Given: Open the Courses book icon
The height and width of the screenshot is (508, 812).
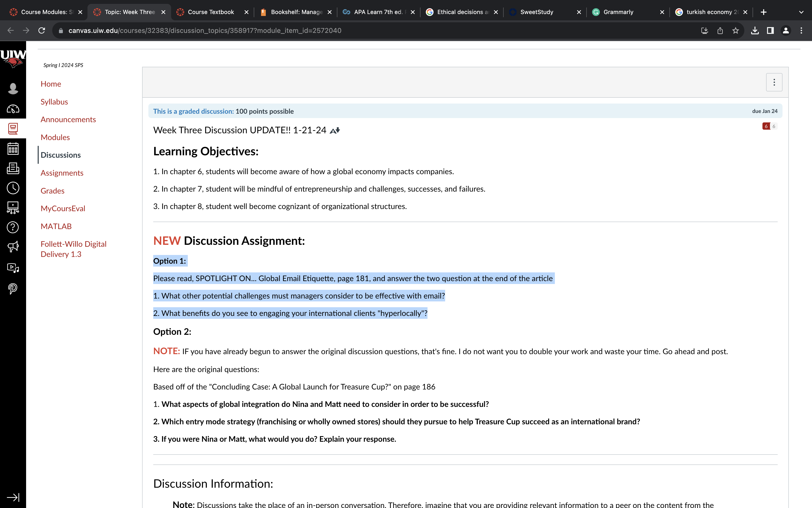Looking at the screenshot, I should (13, 128).
